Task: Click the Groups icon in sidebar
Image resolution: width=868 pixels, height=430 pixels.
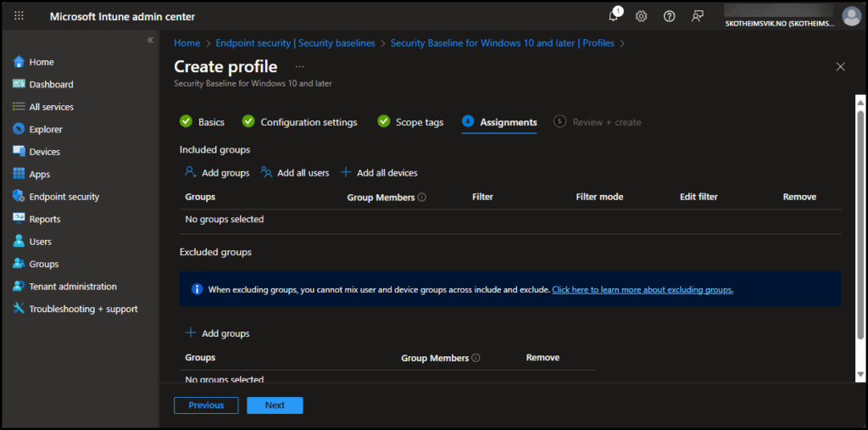Action: coord(19,264)
